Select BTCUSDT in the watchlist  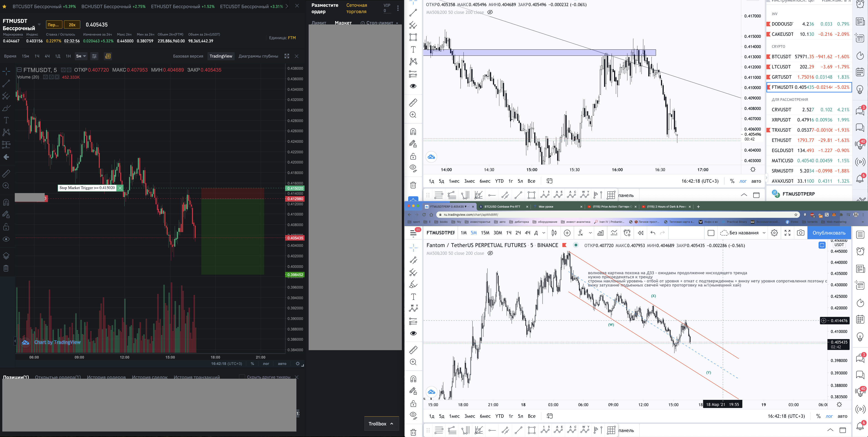(781, 57)
